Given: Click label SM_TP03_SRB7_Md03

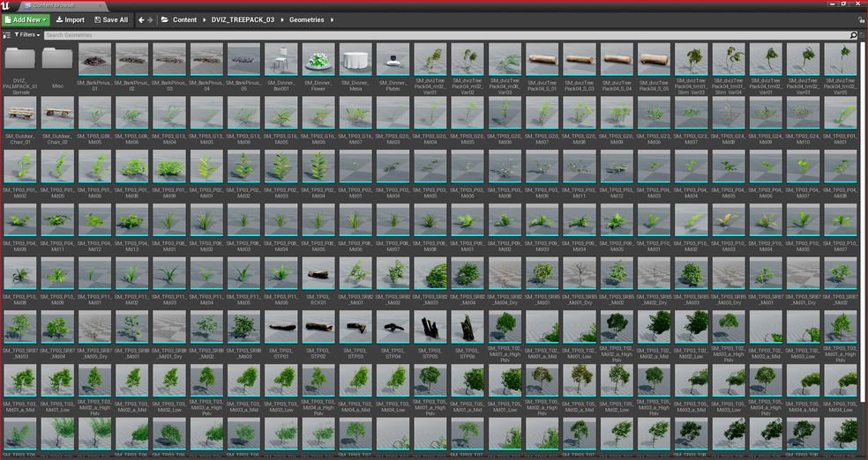Looking at the screenshot, I should point(20,353).
